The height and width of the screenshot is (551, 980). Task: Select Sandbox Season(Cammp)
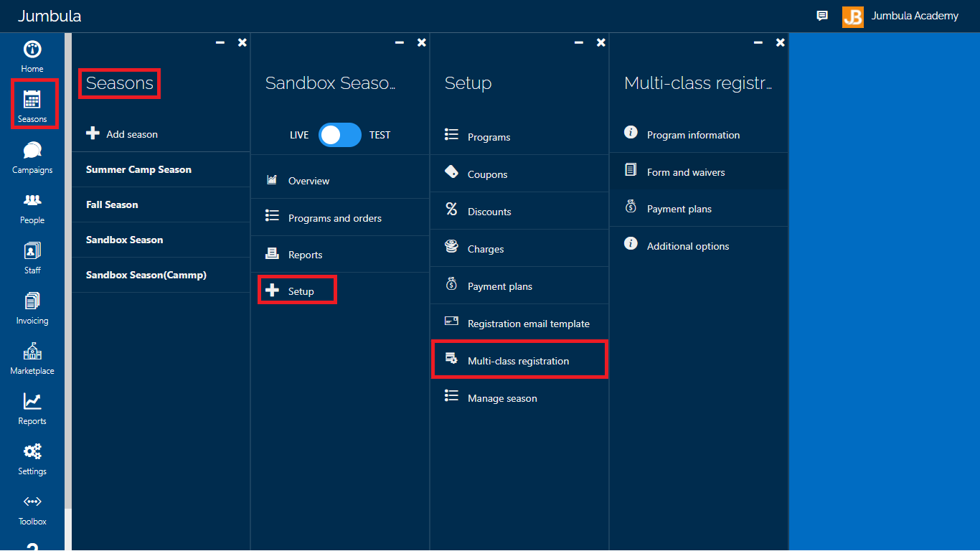(161, 275)
